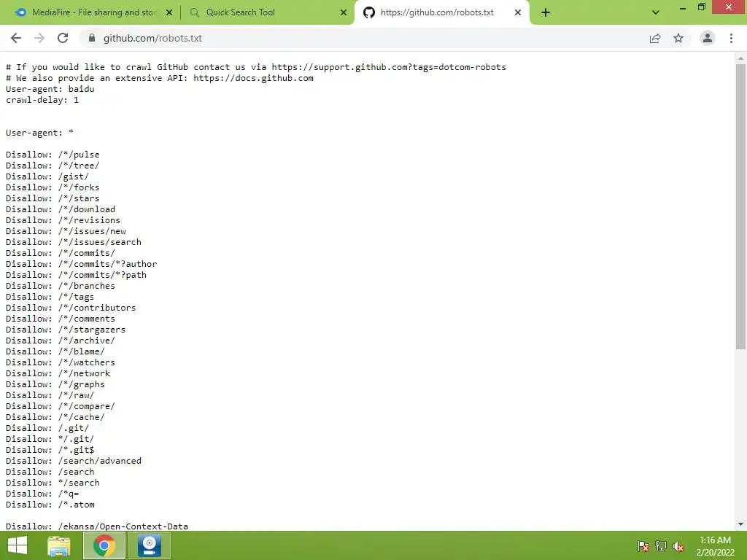Click the address bar URL
Screen dimensions: 747x560
(x=152, y=38)
